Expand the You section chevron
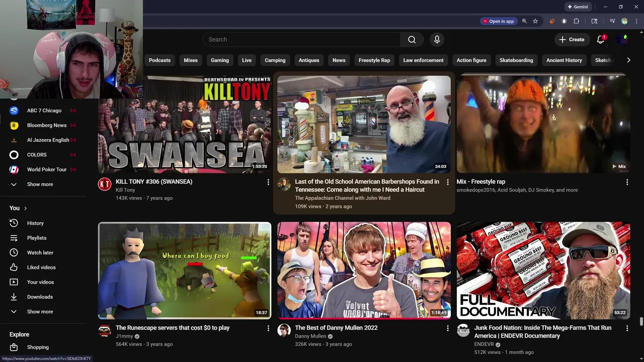 (25, 208)
